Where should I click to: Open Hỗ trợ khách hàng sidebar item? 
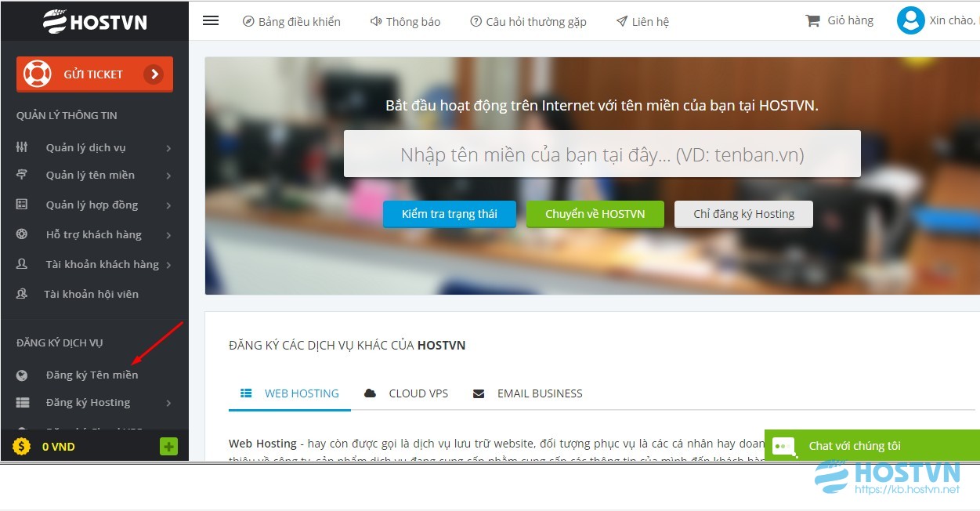tap(94, 234)
